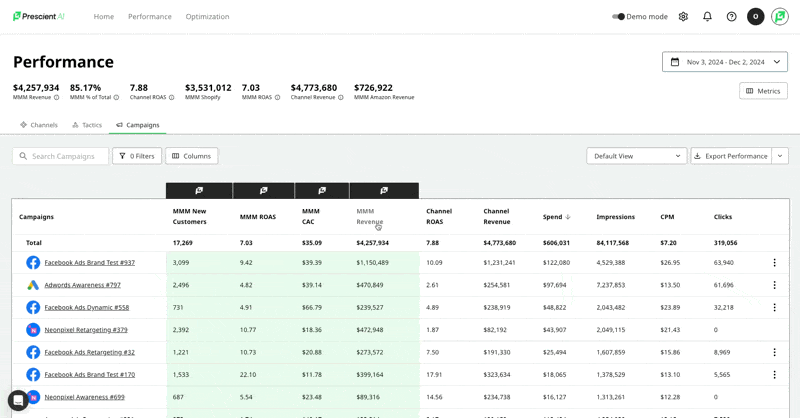Open the three-dot menu for Facebook Ads Dynamic #558
The width and height of the screenshot is (800, 418).
coord(774,307)
